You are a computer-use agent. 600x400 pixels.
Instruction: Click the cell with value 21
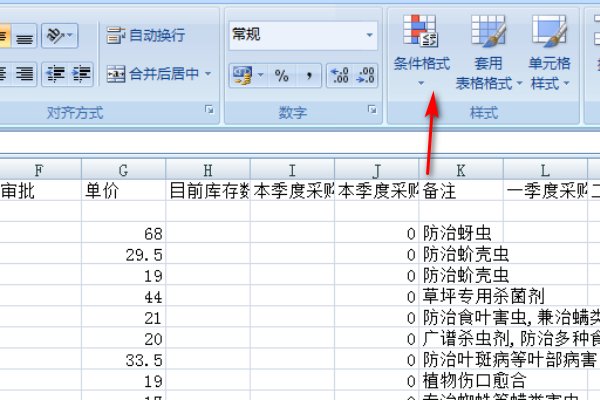(124, 317)
